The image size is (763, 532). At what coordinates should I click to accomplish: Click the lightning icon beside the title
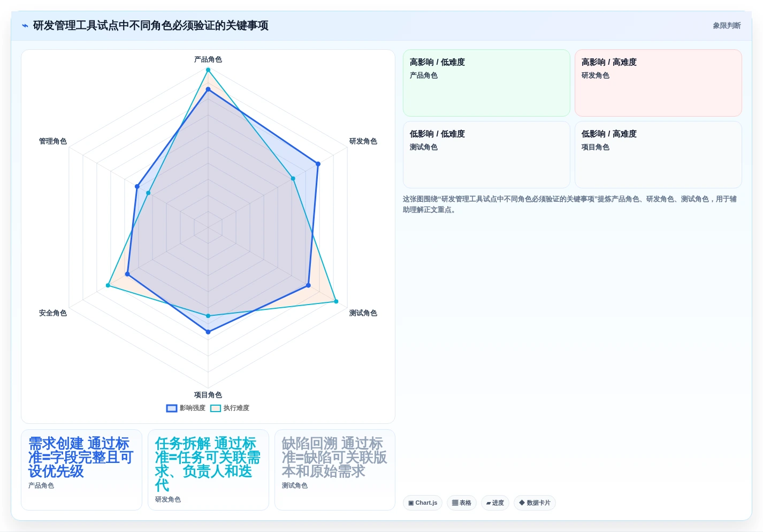pyautogui.click(x=25, y=26)
